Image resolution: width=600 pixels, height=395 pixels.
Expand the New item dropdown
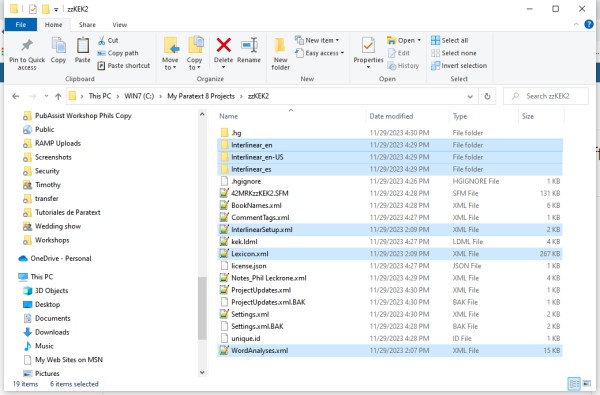(337, 40)
